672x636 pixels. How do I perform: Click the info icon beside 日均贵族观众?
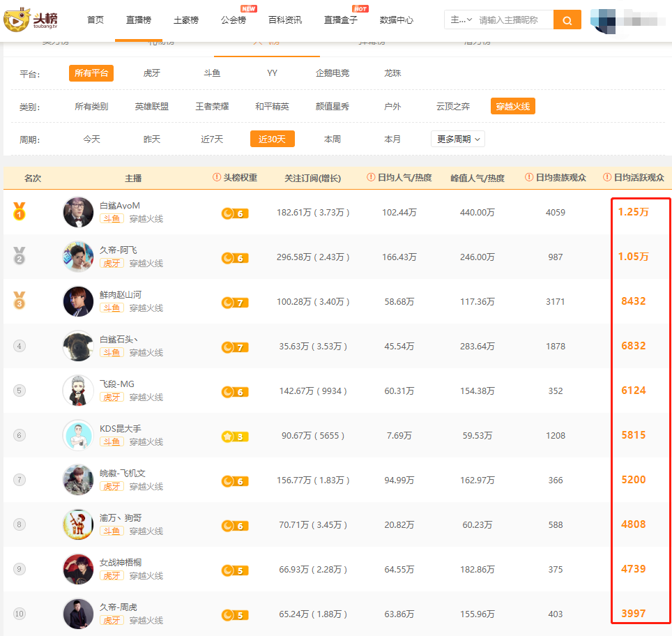[529, 177]
